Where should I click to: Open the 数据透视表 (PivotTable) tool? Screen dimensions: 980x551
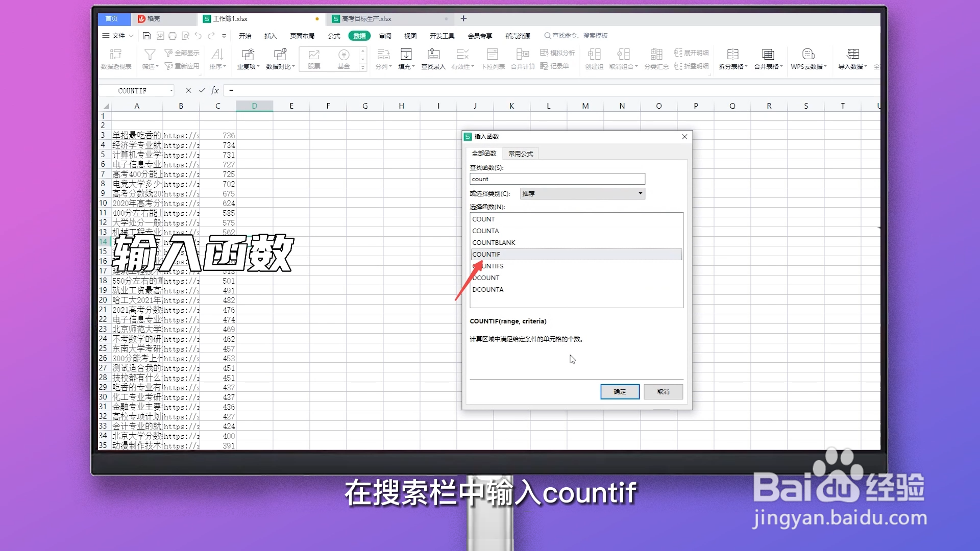pyautogui.click(x=116, y=59)
